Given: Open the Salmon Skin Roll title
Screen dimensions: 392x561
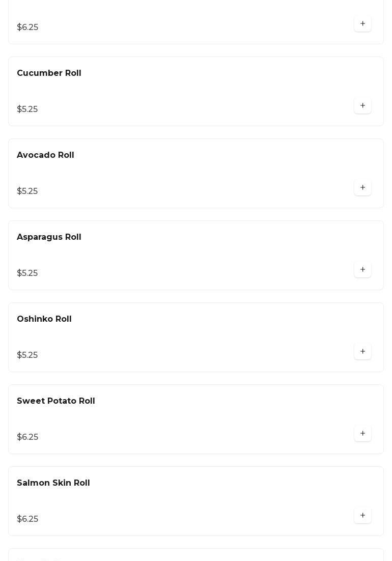Looking at the screenshot, I should [x=53, y=483].
